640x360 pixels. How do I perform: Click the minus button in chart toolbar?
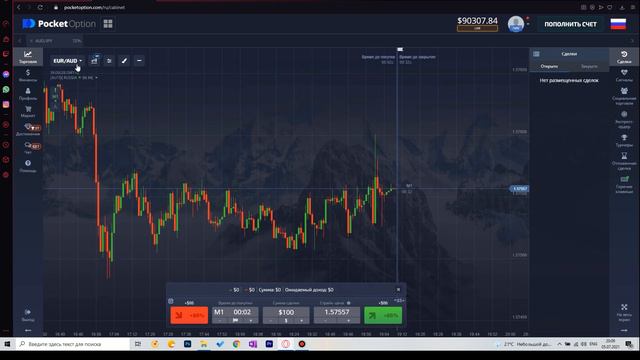pos(139,60)
